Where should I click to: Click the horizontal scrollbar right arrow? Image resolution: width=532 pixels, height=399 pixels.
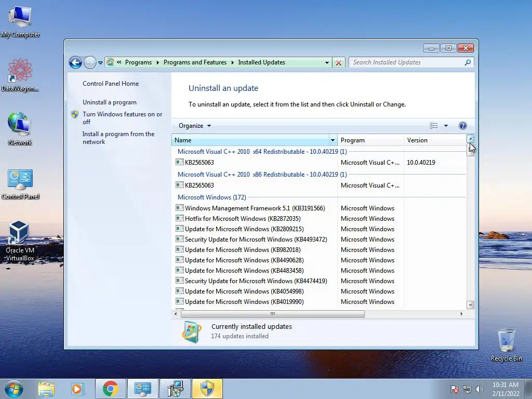(461, 314)
